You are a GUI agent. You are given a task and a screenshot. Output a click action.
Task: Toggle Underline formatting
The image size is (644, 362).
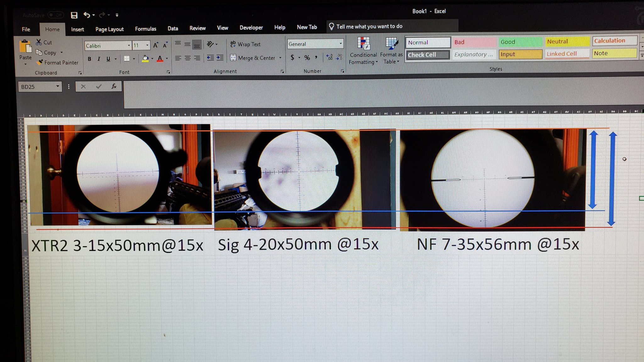point(108,59)
